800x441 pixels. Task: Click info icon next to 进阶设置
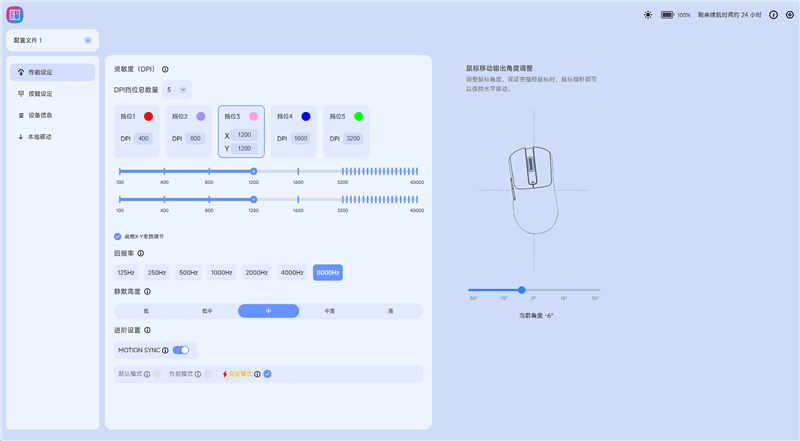[147, 330]
